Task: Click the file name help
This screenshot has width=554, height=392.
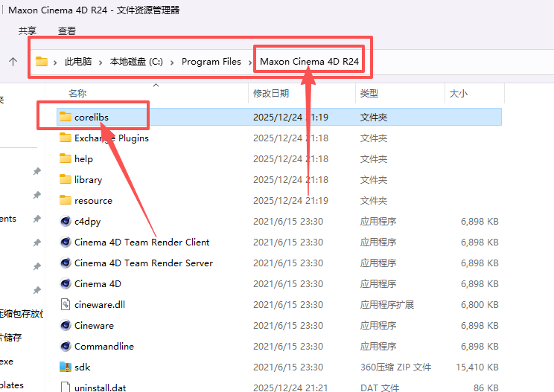Action: (x=83, y=158)
